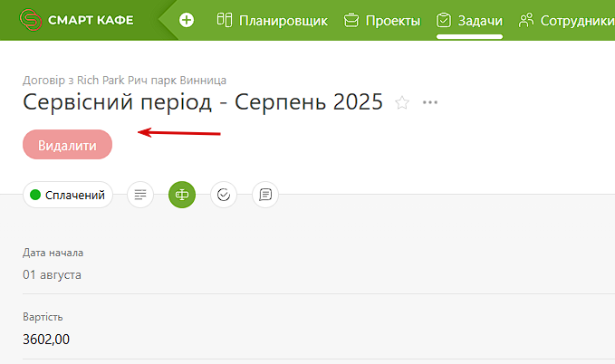Viewport: 615px width, 364px height.
Task: Open the checklist circle-check tab icon
Action: [224, 195]
